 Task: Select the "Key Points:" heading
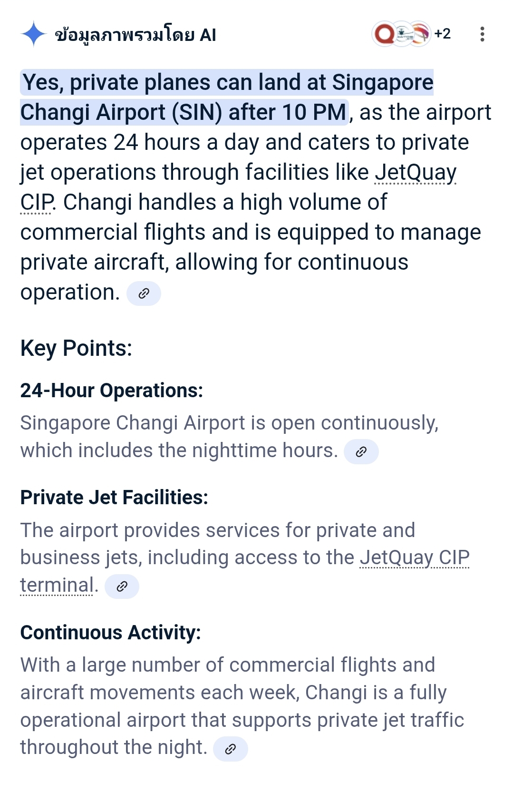(x=76, y=349)
